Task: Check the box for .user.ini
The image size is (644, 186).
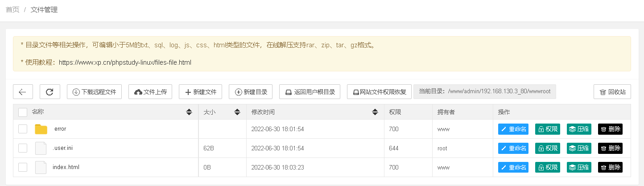Action: 23,148
